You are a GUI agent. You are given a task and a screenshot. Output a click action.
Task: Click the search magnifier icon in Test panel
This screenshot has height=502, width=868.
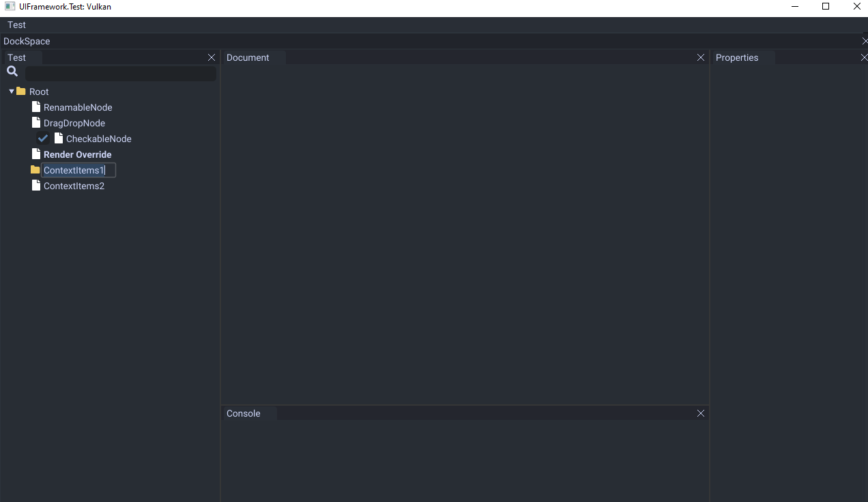(x=12, y=71)
